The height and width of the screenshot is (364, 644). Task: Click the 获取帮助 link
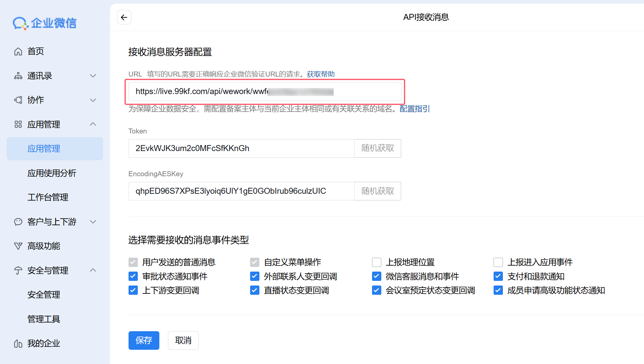[321, 74]
